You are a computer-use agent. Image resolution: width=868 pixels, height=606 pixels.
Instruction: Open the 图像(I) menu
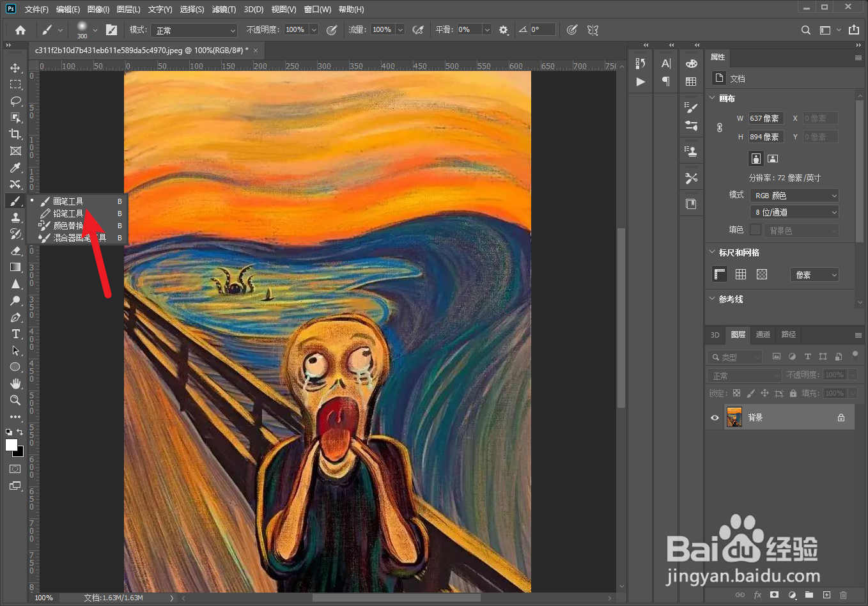tap(98, 9)
